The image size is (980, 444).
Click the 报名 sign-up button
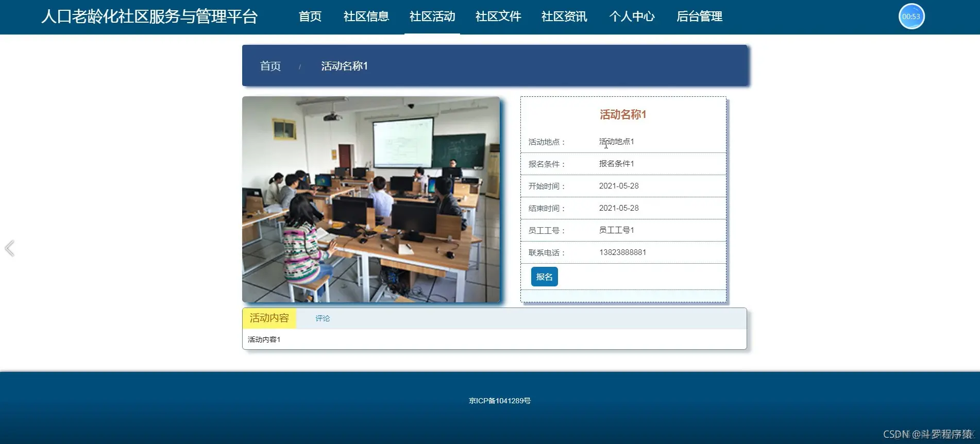pos(544,277)
